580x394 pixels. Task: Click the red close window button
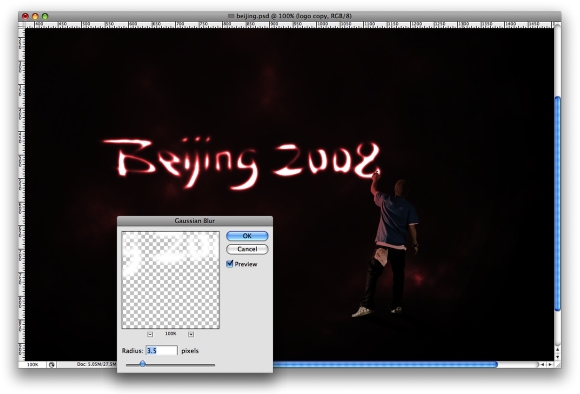tap(25, 16)
